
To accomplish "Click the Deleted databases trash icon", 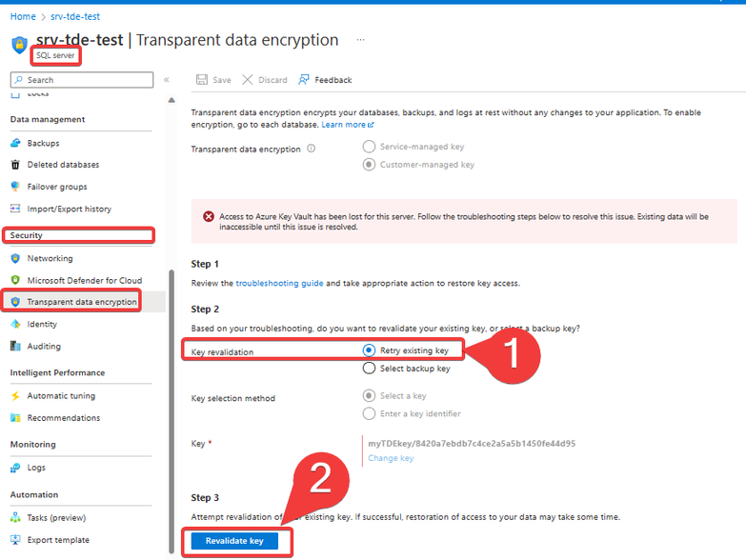I will 15,165.
